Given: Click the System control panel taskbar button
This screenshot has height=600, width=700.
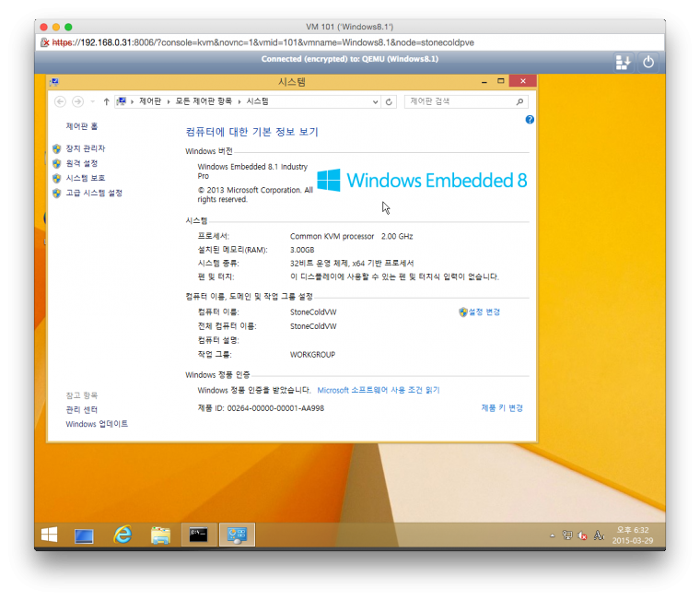Looking at the screenshot, I should 237,535.
